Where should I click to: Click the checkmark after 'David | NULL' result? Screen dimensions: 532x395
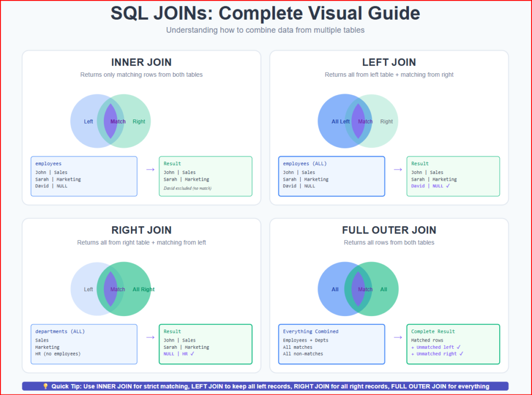[x=448, y=186]
